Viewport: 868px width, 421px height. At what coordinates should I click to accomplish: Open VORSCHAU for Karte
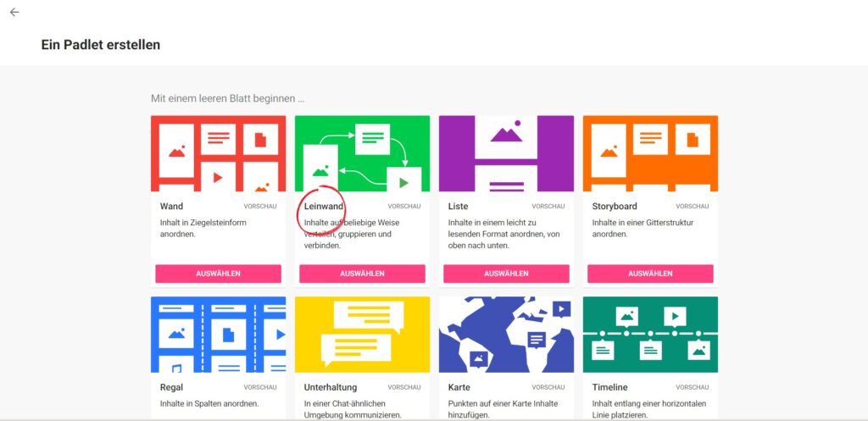[x=548, y=387]
